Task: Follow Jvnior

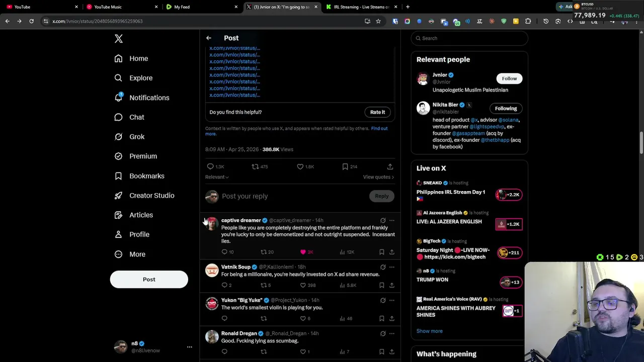Action: pyautogui.click(x=509, y=78)
